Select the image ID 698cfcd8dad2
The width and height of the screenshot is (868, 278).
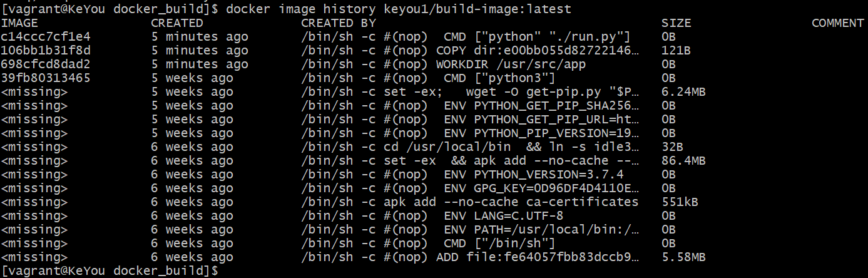46,64
